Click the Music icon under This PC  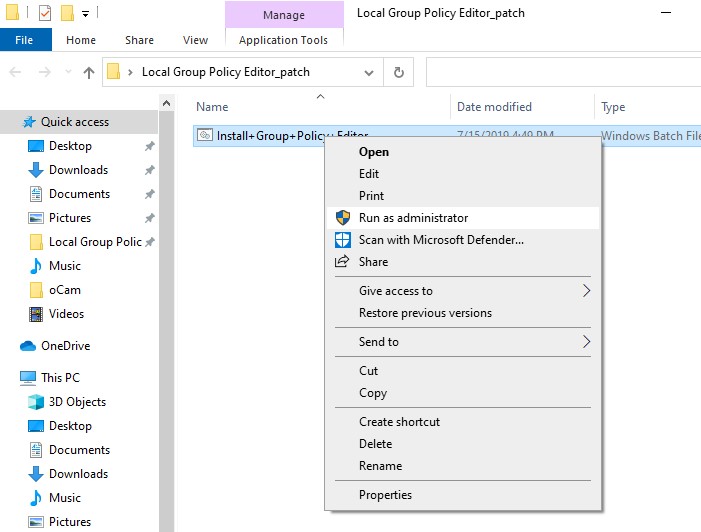point(36,498)
